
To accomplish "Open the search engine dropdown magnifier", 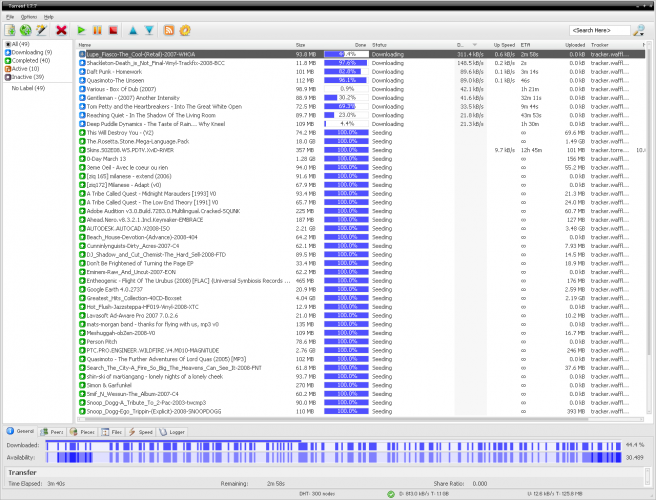I will coord(639,31).
